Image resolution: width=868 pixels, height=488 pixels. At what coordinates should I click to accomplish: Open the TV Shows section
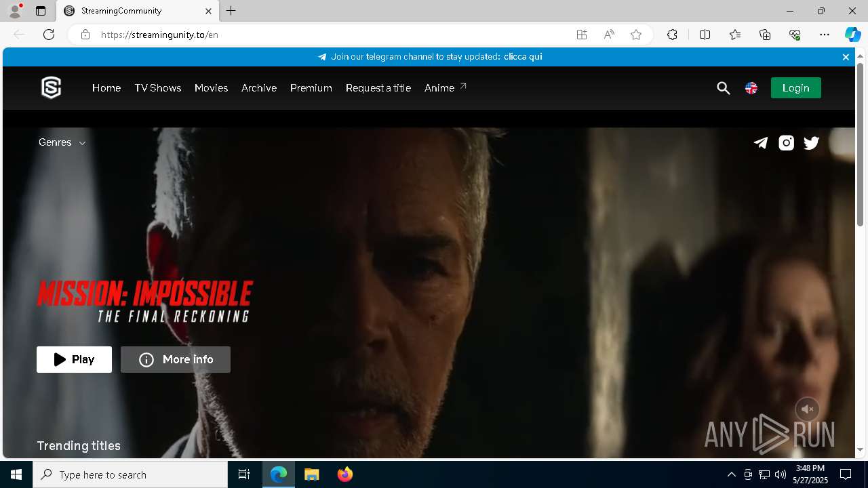click(158, 88)
